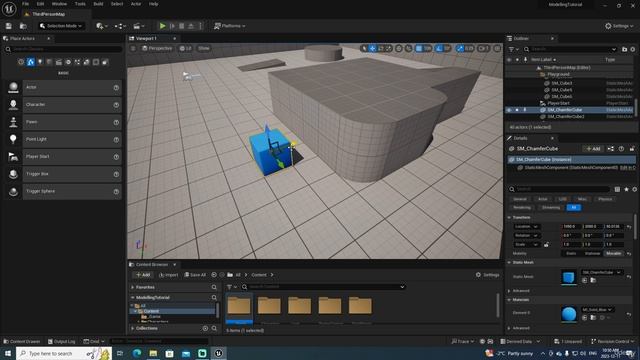This screenshot has height=360, width=640.
Task: Toggle scale snapping in viewport toolbar
Action: [x=460, y=48]
